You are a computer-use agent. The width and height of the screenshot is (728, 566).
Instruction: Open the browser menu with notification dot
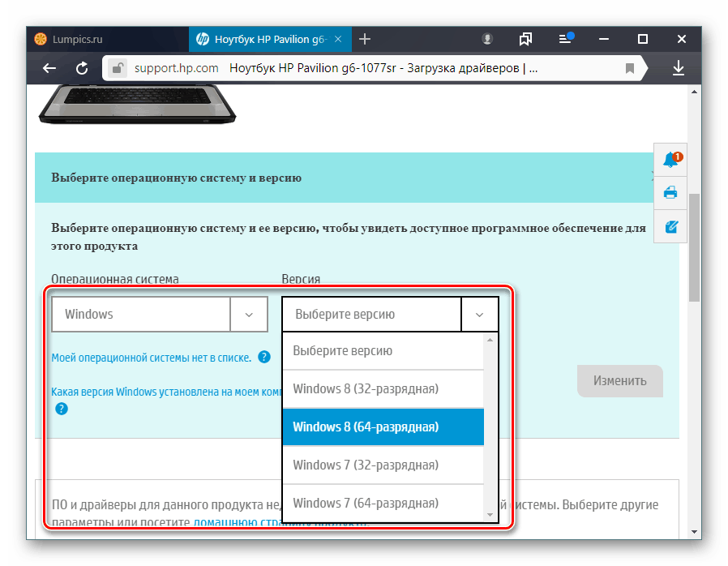click(x=566, y=39)
